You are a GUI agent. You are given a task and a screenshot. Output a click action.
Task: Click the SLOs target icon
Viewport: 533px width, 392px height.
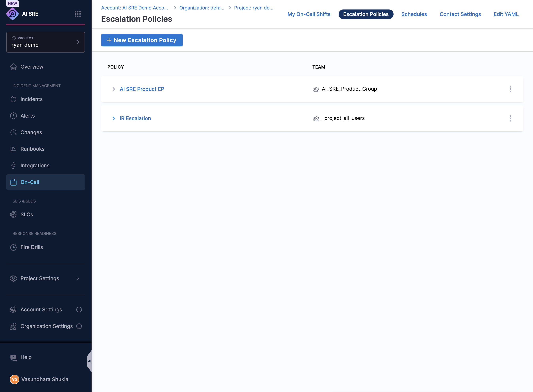click(x=13, y=215)
